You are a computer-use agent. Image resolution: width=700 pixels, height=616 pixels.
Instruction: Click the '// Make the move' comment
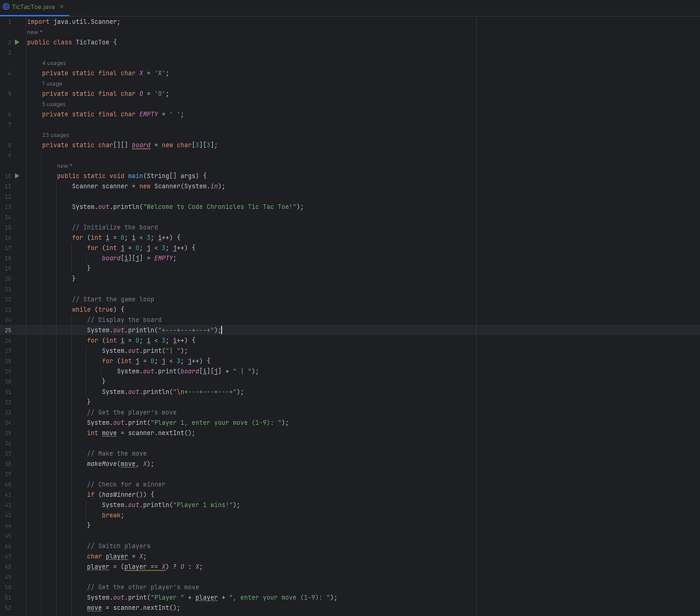117,454
